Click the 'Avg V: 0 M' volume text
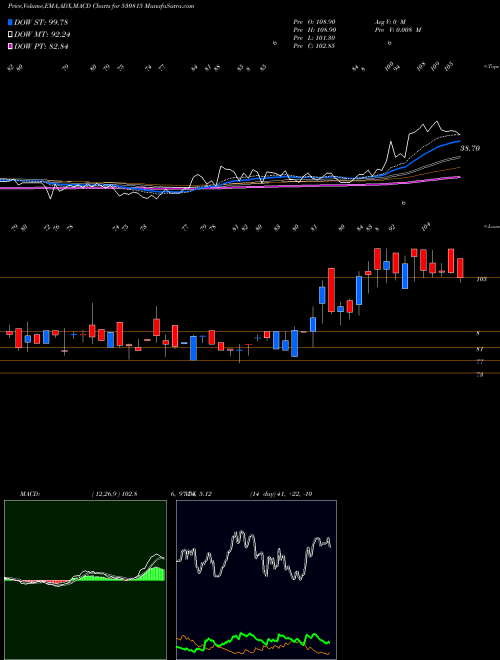The image size is (500, 660). point(389,21)
